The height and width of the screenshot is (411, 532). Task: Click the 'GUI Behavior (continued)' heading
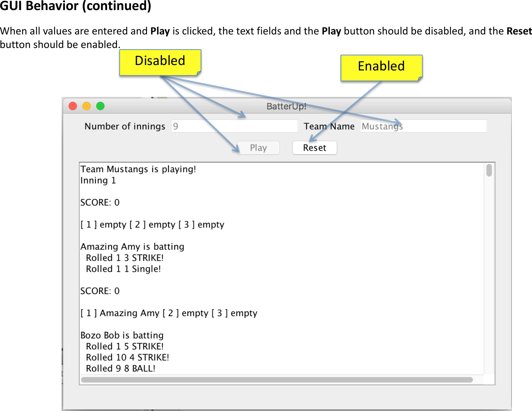(76, 6)
